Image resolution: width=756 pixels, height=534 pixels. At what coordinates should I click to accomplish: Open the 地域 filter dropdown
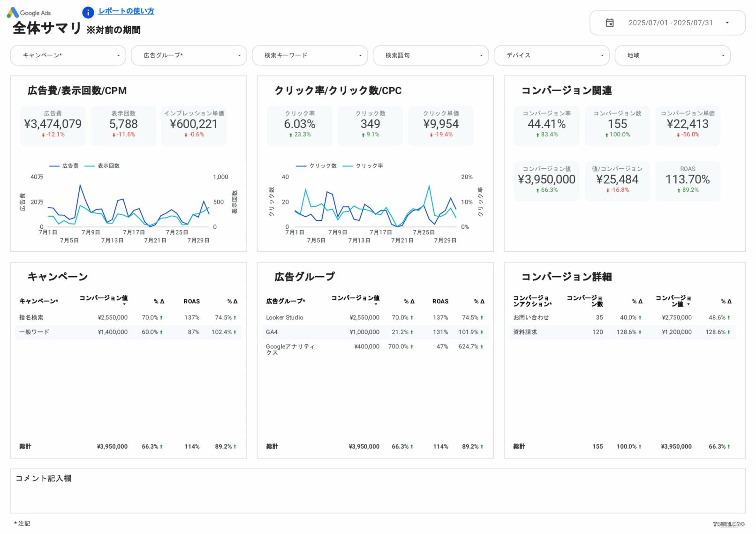pos(673,55)
